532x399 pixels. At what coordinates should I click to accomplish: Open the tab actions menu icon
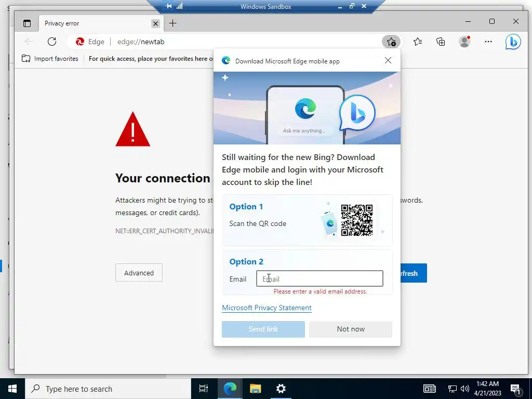[x=27, y=23]
